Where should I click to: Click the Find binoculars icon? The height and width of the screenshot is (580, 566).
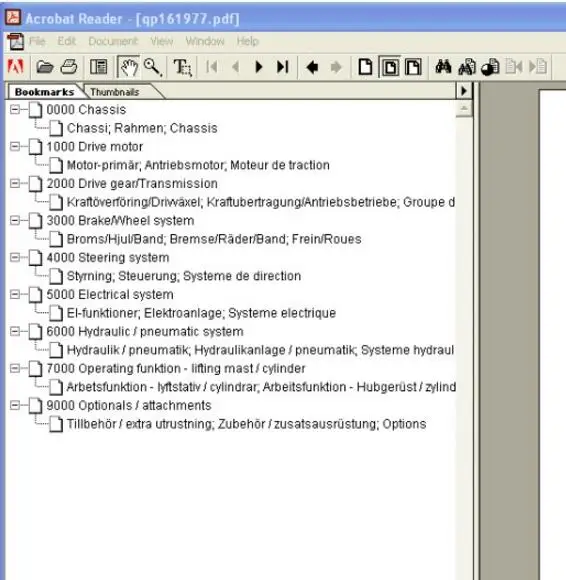443,67
